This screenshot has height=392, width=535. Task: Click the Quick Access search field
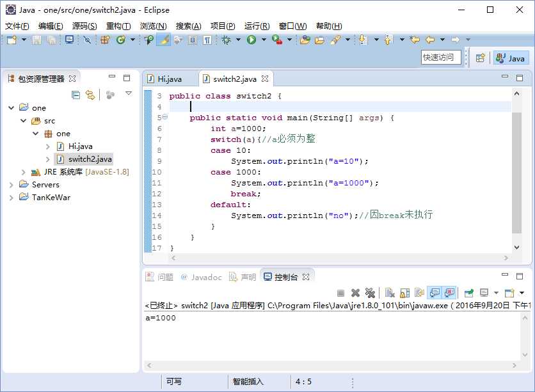(x=441, y=58)
